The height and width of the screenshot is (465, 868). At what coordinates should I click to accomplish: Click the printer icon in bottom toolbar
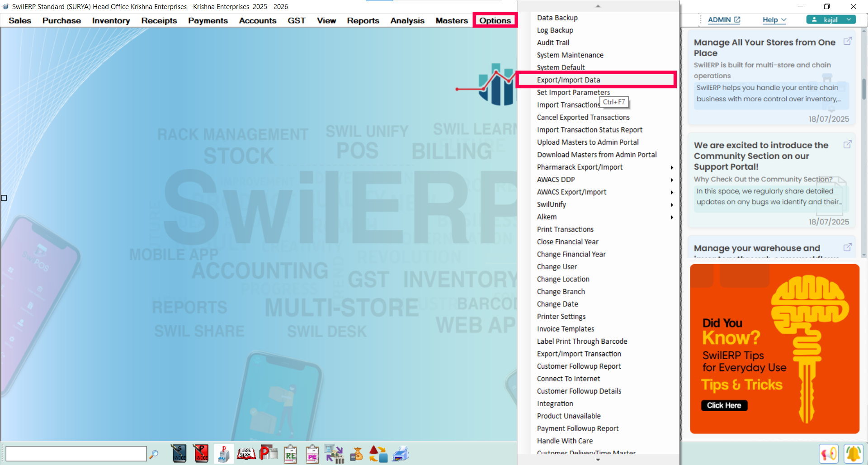pyautogui.click(x=401, y=454)
